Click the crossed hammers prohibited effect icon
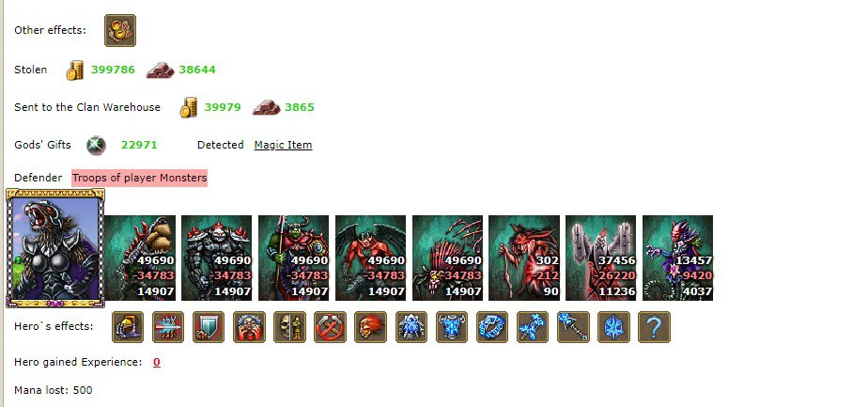The width and height of the screenshot is (868, 407). 330,327
